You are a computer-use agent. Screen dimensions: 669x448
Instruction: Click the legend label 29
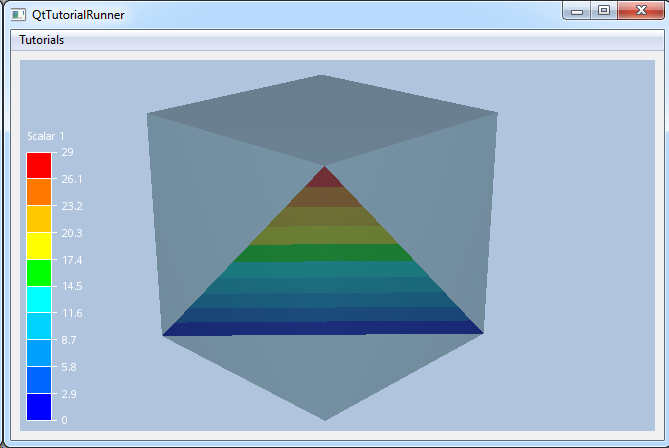(x=67, y=152)
